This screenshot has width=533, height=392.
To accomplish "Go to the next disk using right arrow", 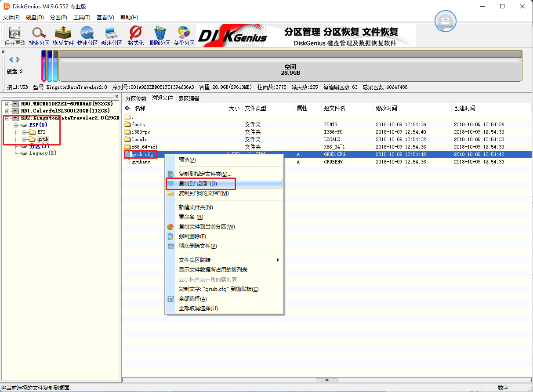I will click(18, 59).
